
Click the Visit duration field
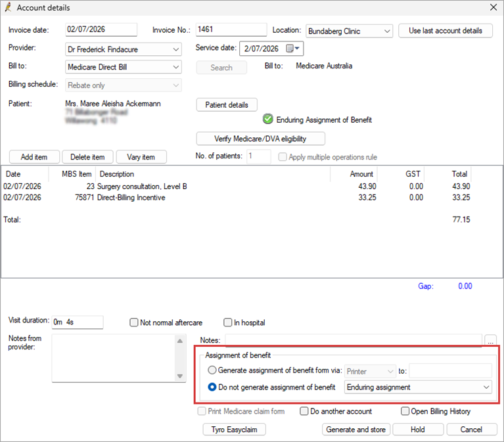click(78, 322)
